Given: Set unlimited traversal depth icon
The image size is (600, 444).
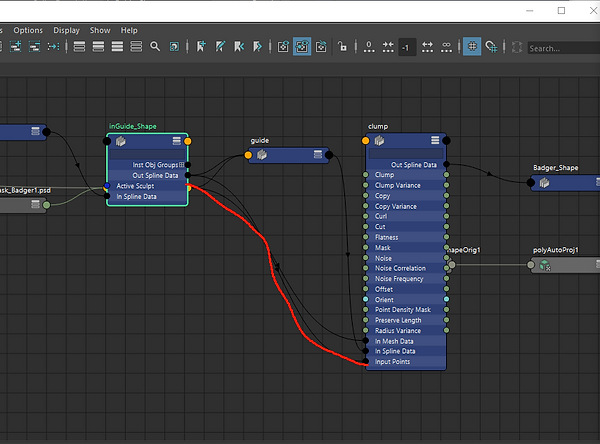Looking at the screenshot, I should coord(446,47).
